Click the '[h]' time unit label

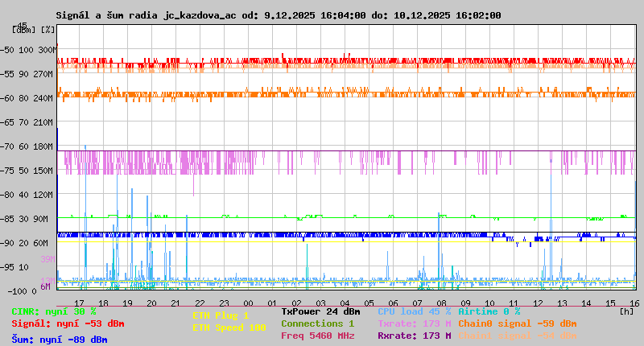[x=627, y=311]
